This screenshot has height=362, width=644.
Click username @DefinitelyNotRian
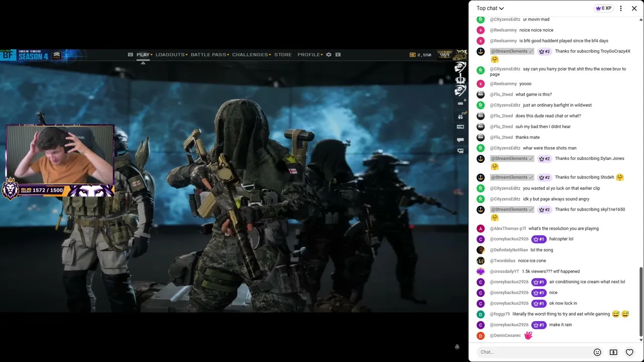(509, 250)
